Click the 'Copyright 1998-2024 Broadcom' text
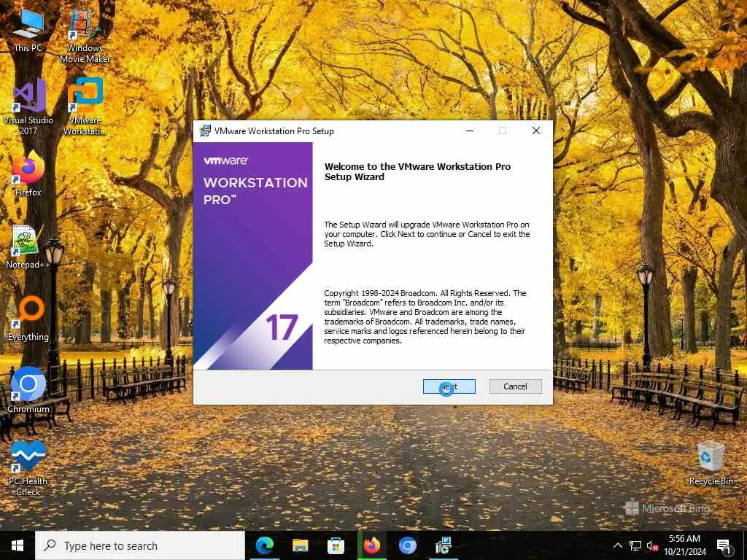 380,293
